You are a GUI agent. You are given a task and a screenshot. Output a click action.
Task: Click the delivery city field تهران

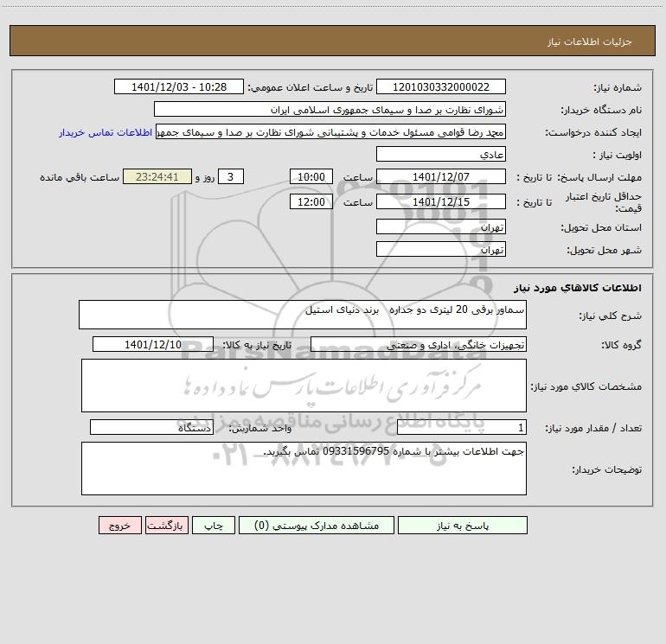tap(441, 249)
